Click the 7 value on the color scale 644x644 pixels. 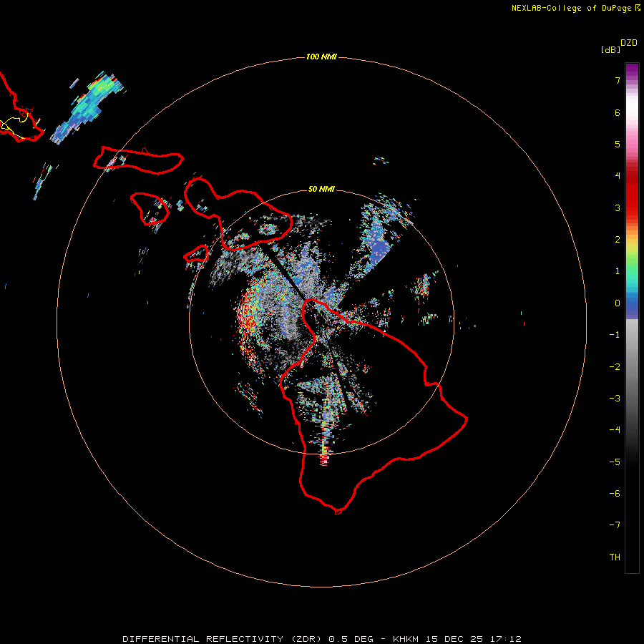618,80
